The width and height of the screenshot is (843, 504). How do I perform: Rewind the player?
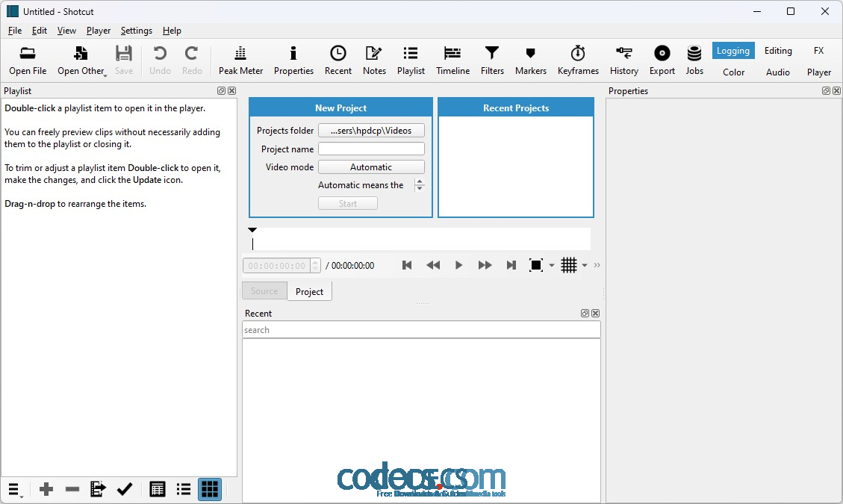(433, 265)
